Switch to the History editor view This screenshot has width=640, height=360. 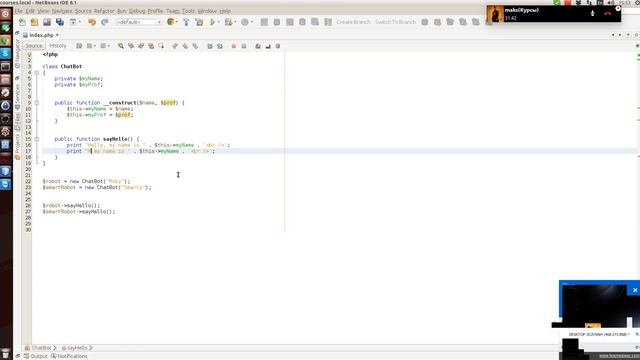point(58,46)
